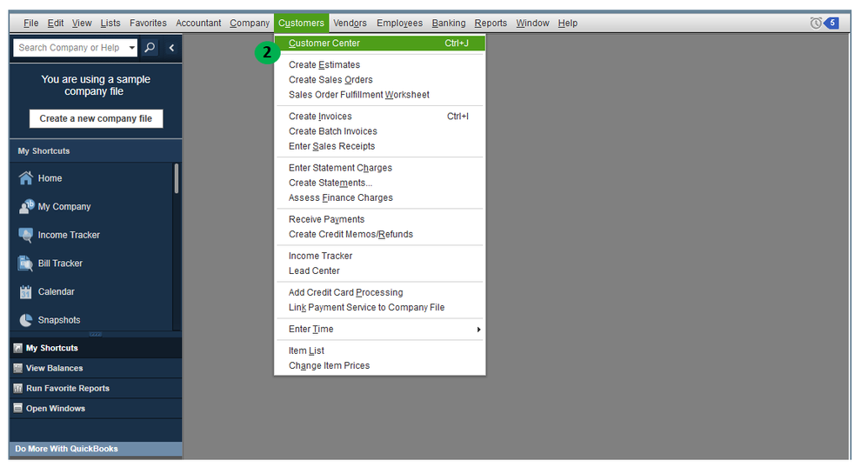The width and height of the screenshot is (868, 474).
Task: Click Create a new company file button
Action: pos(96,118)
